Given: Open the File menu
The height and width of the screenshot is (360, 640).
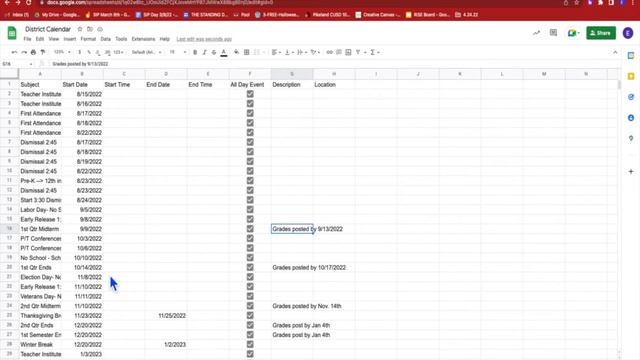Looking at the screenshot, I should click(27, 39).
